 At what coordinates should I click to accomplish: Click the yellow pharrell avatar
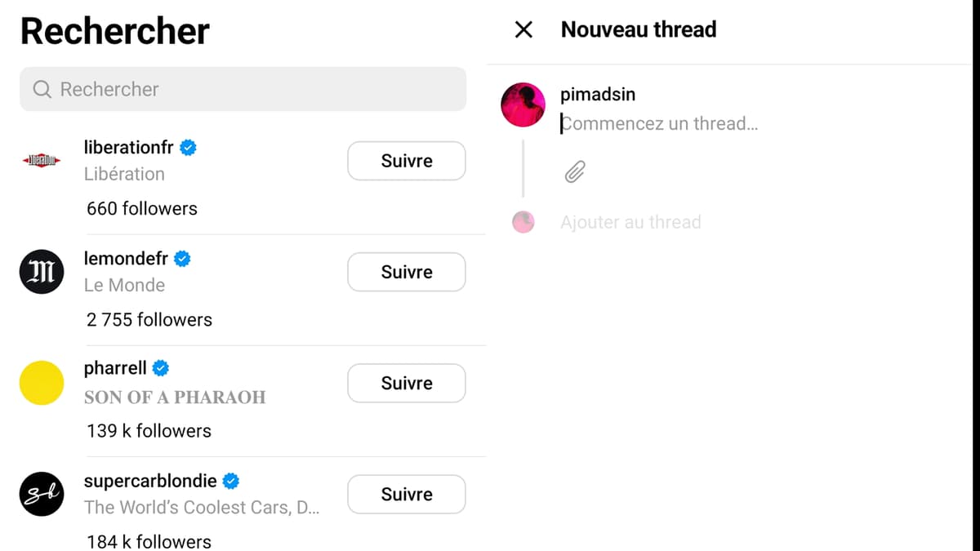coord(41,383)
